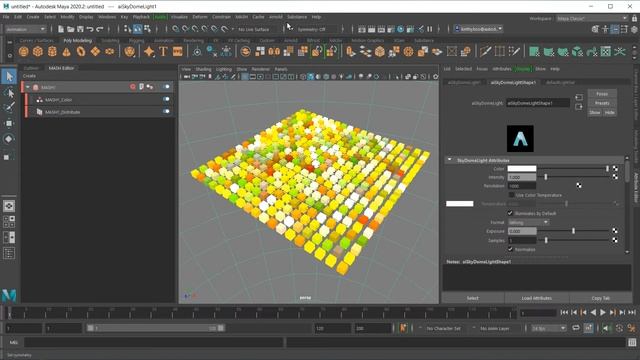Switch to the MASH Editor tab
Screen dimensions: 640x360
(61, 68)
